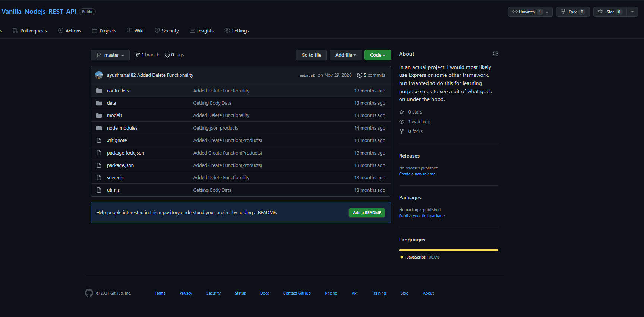Open the About section settings gear
644x317 pixels.
coord(496,54)
